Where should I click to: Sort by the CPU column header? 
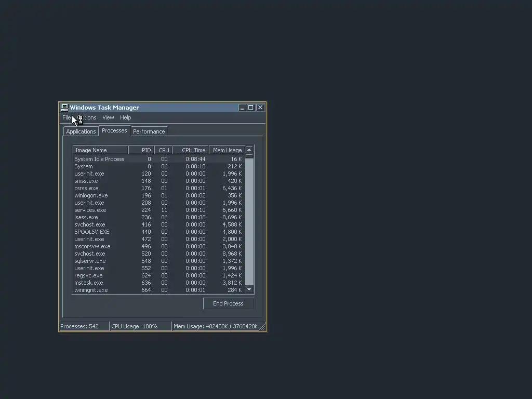pyautogui.click(x=164, y=150)
